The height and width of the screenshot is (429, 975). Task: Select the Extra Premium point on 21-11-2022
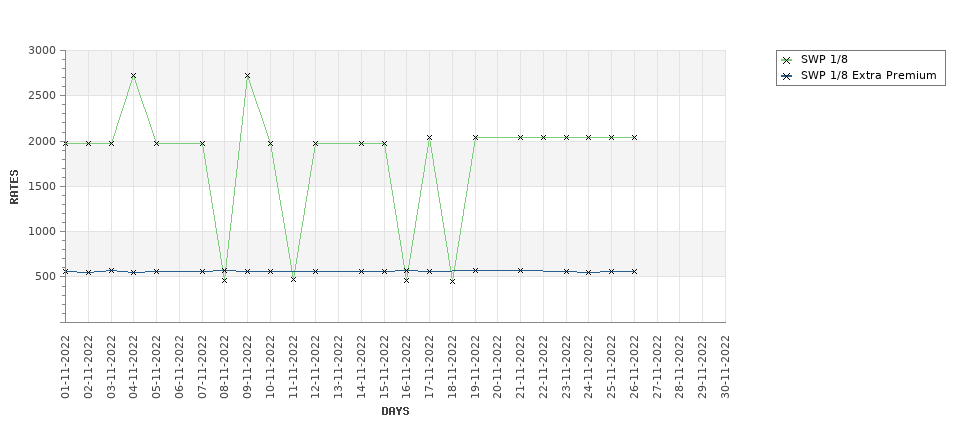click(520, 270)
